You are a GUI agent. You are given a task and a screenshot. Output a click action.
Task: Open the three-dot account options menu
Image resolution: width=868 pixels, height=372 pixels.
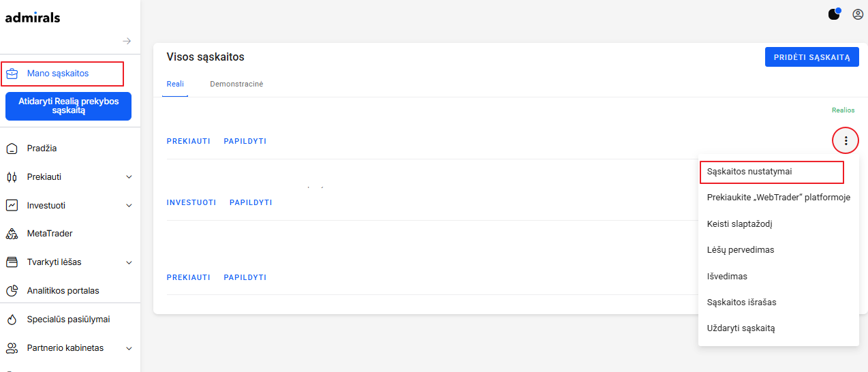(x=846, y=141)
